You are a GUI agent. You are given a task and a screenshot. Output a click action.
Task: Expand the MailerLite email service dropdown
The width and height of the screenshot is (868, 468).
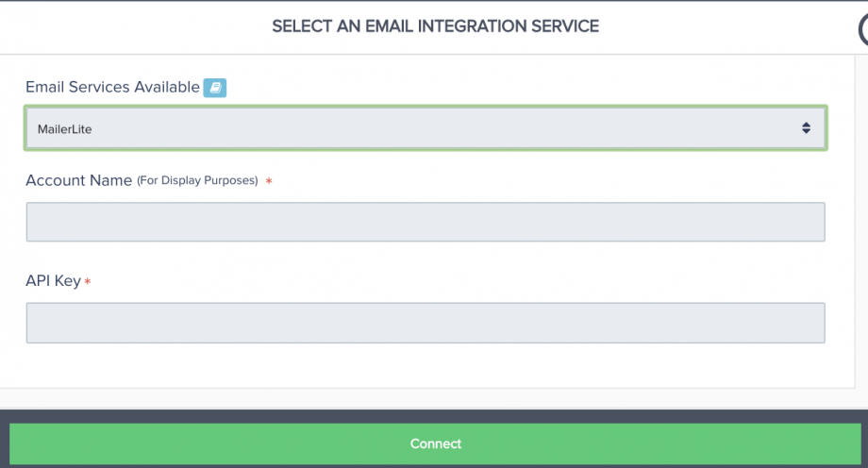click(x=425, y=128)
